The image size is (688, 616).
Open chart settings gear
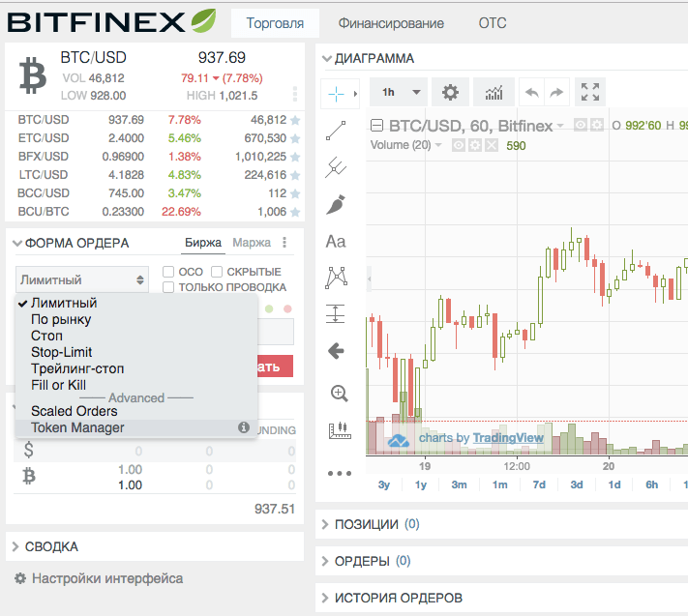[450, 93]
